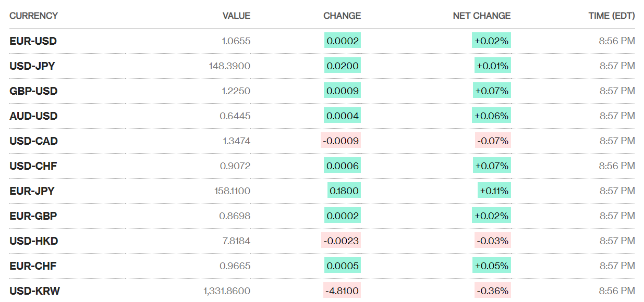
Task: Open the EUR-GBP currency pair
Action: (33, 216)
